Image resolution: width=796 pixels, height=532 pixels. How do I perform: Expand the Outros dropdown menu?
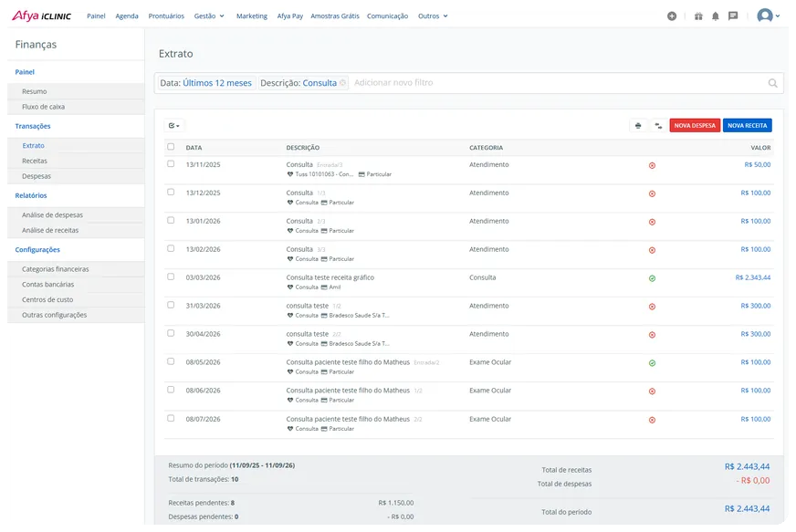coord(433,16)
